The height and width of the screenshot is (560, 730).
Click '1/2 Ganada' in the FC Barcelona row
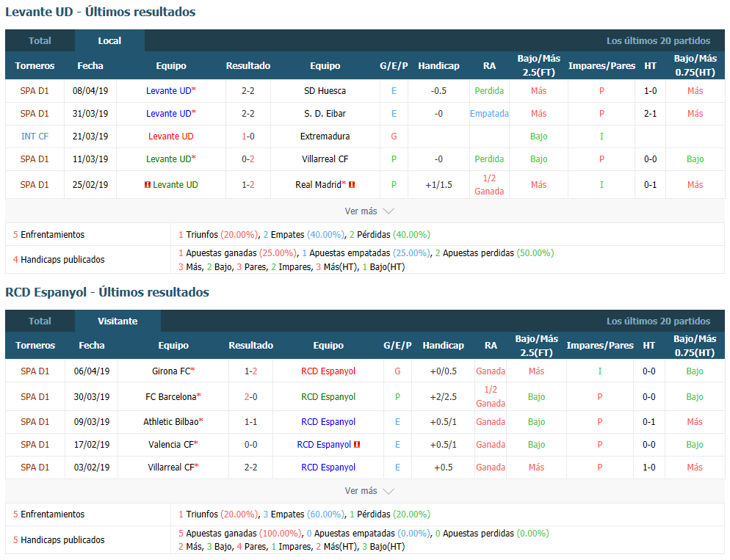coord(491,397)
